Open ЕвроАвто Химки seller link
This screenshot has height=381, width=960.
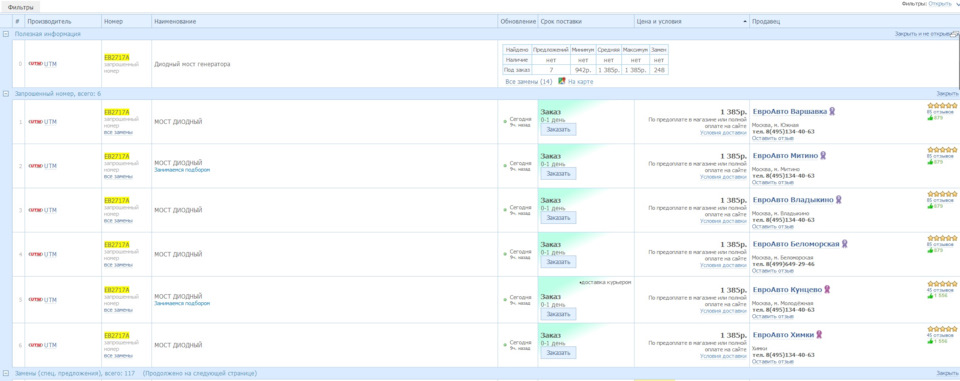[x=783, y=334]
